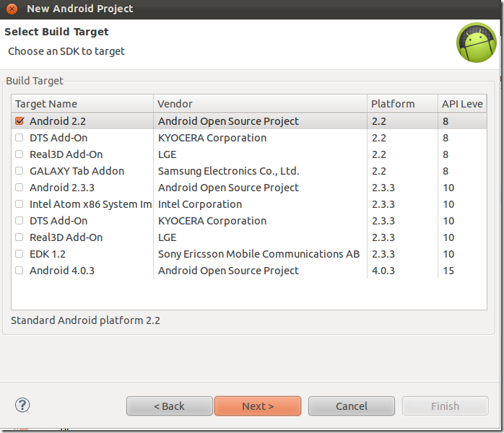The image size is (504, 433).
Task: Go back with the < Back button
Action: pos(170,406)
